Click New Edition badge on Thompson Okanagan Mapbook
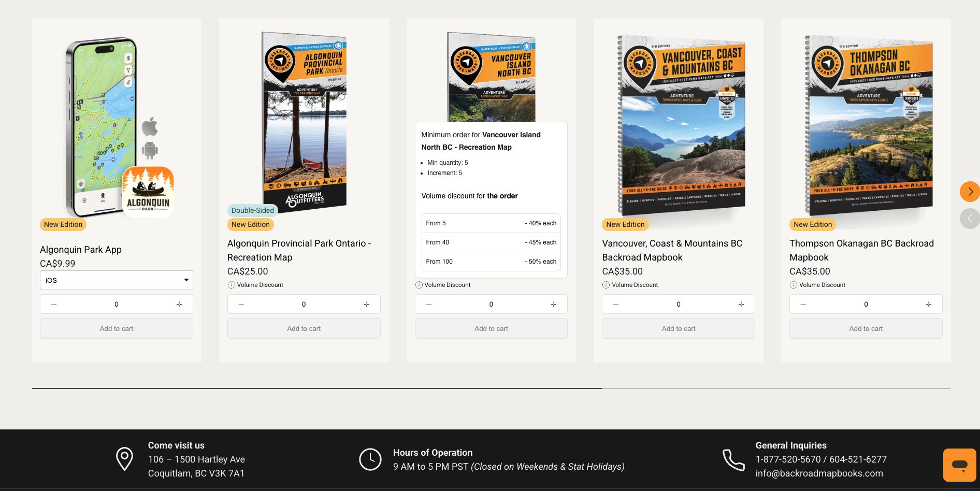The width and height of the screenshot is (980, 491). (x=813, y=224)
